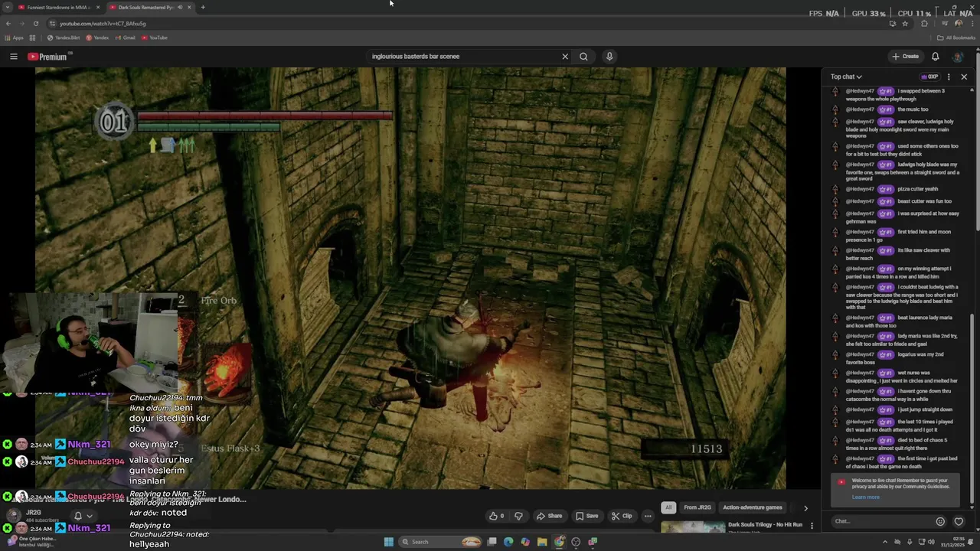Click the Windows taskbar Search box
980x551 pixels.
440,542
